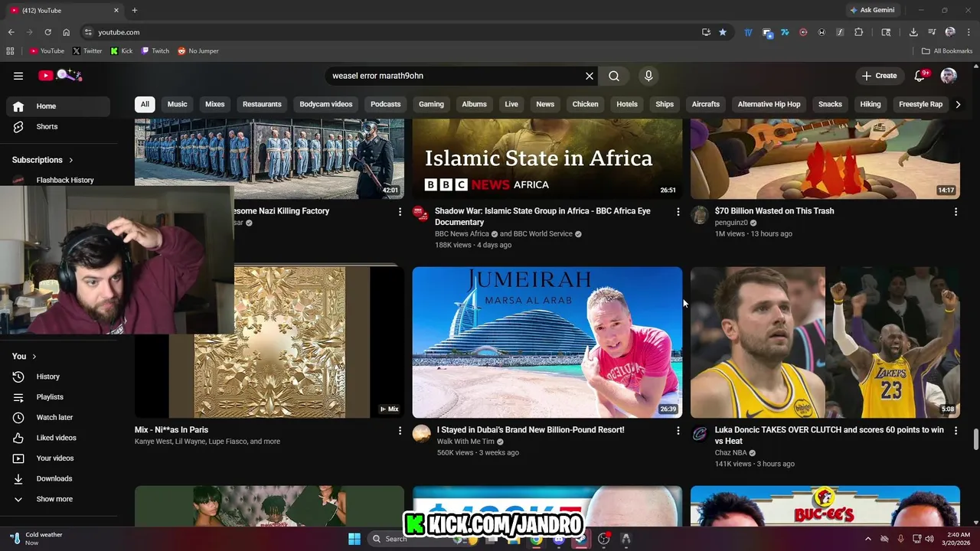
Task: Select the Gaming filter chip
Action: pos(431,104)
